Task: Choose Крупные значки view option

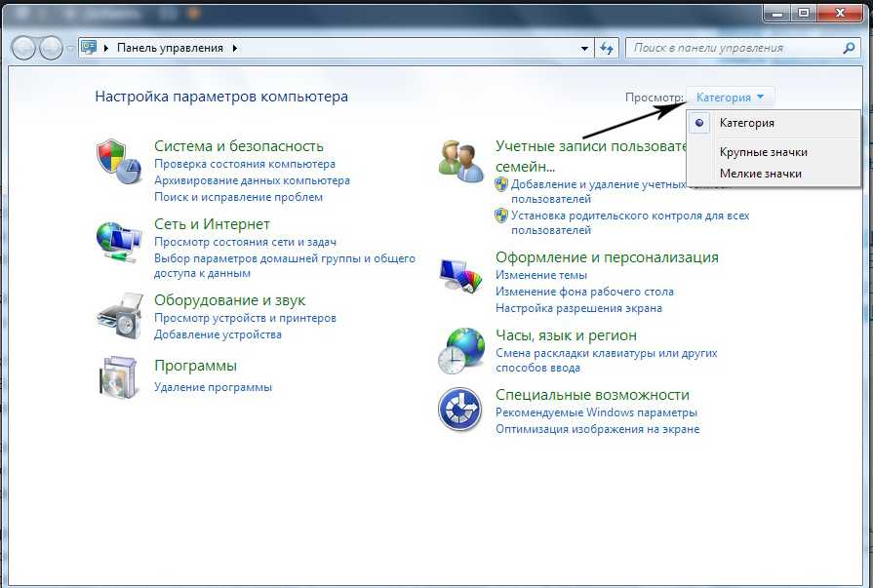Action: click(x=763, y=152)
